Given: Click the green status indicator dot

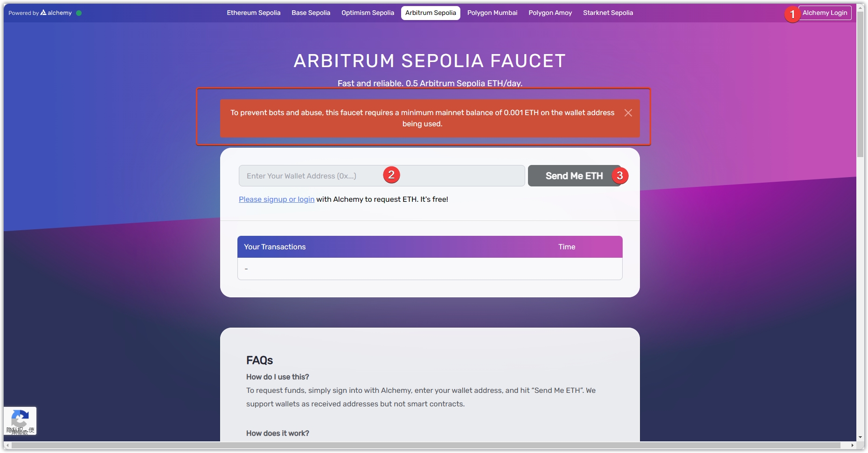Looking at the screenshot, I should point(79,13).
